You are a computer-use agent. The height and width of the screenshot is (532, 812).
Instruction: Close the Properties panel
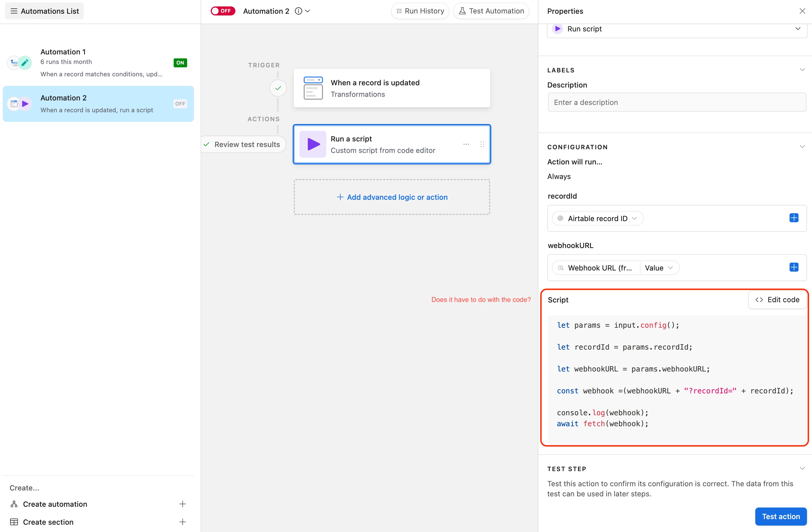click(802, 11)
